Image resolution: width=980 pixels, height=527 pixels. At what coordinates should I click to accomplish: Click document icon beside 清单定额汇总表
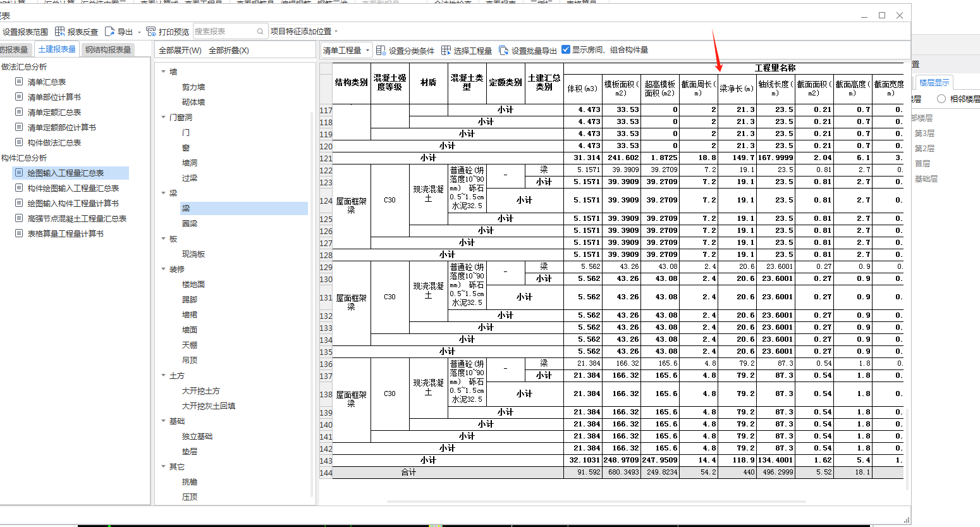point(19,112)
